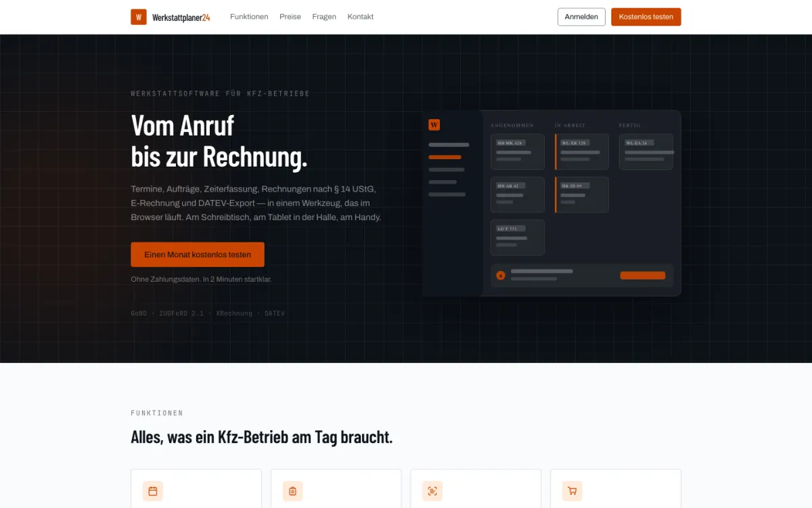Click the 'GoBD · ZUGFeRD 2.1 · XRechnung · DATEV' line

(x=208, y=314)
